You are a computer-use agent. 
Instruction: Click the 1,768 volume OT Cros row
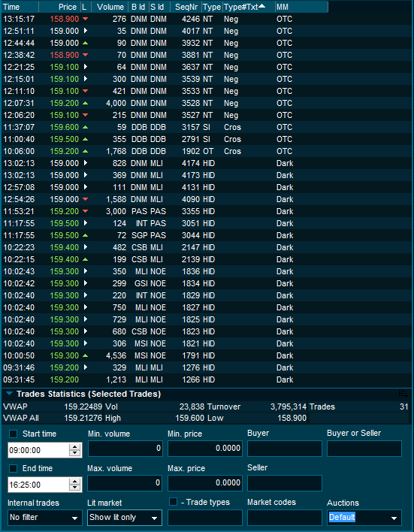(x=116, y=151)
